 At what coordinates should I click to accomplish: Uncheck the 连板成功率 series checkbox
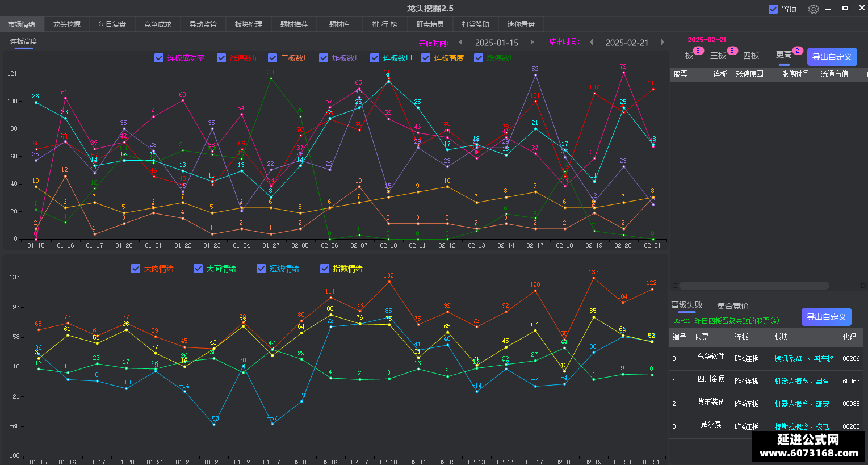159,58
